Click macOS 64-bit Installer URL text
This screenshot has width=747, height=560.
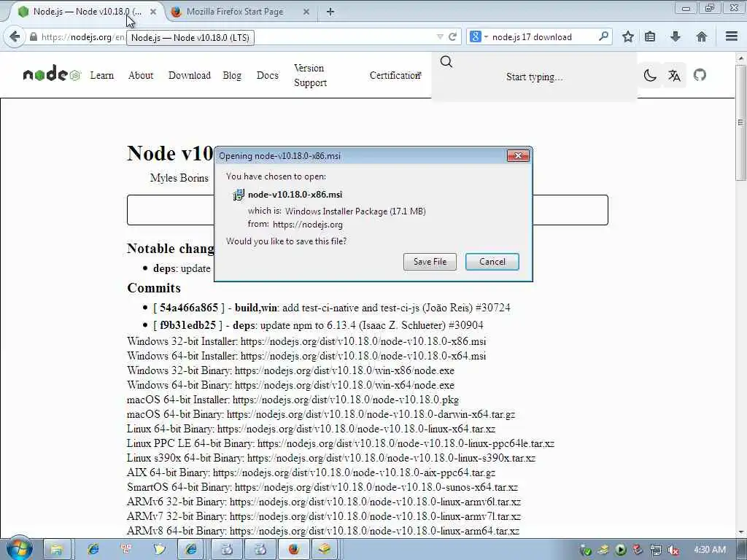[345, 400]
